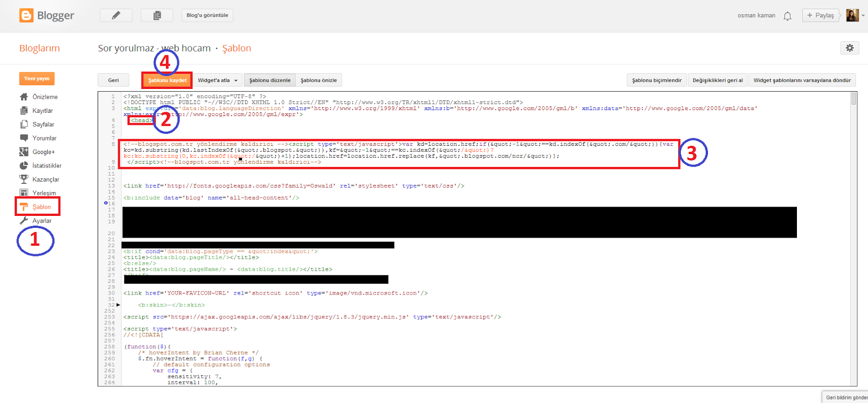Open the account dropdown arrow beside avatar
This screenshot has height=403, width=868.
pos(863,16)
